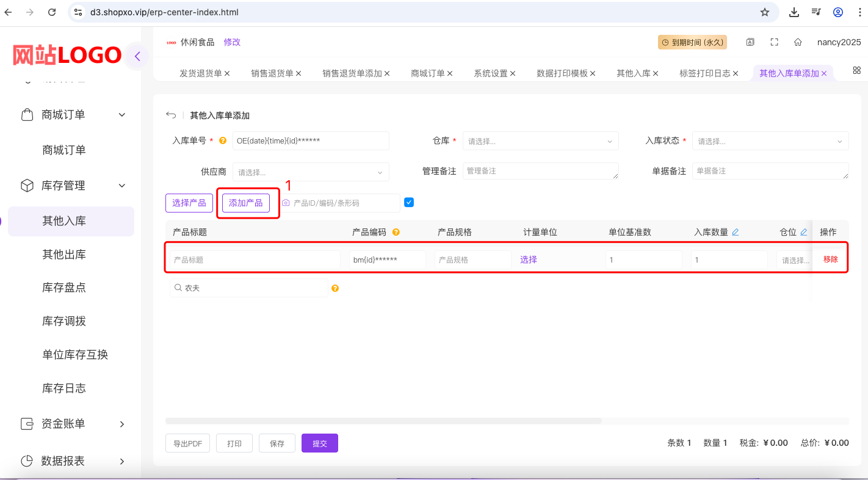
Task: Open the browser profile icon
Action: click(x=838, y=12)
